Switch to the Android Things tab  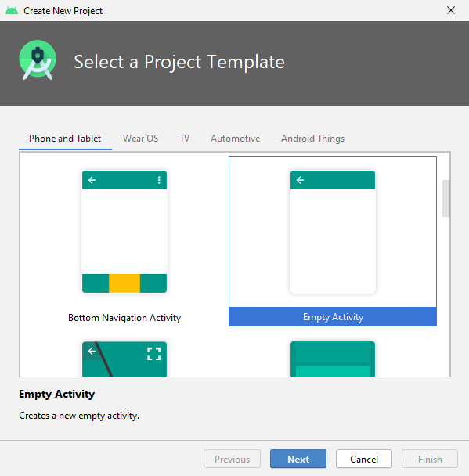pos(312,139)
